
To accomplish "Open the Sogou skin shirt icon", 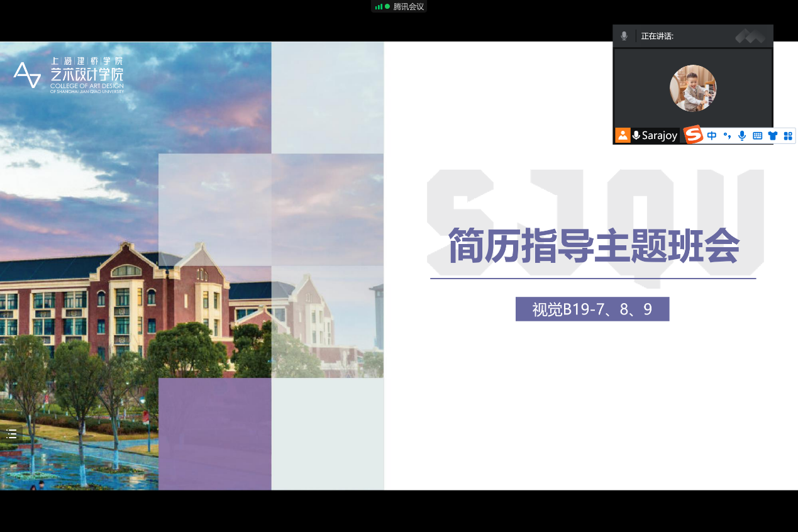I will (772, 135).
